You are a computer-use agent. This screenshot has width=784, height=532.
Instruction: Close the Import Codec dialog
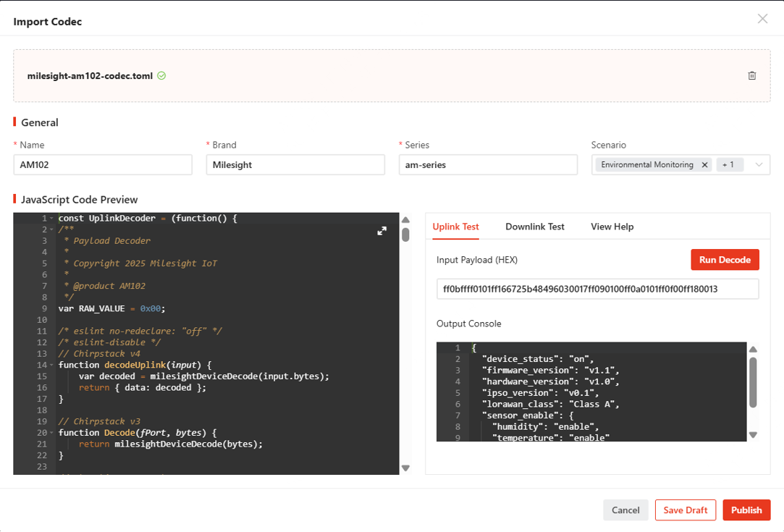[762, 19]
